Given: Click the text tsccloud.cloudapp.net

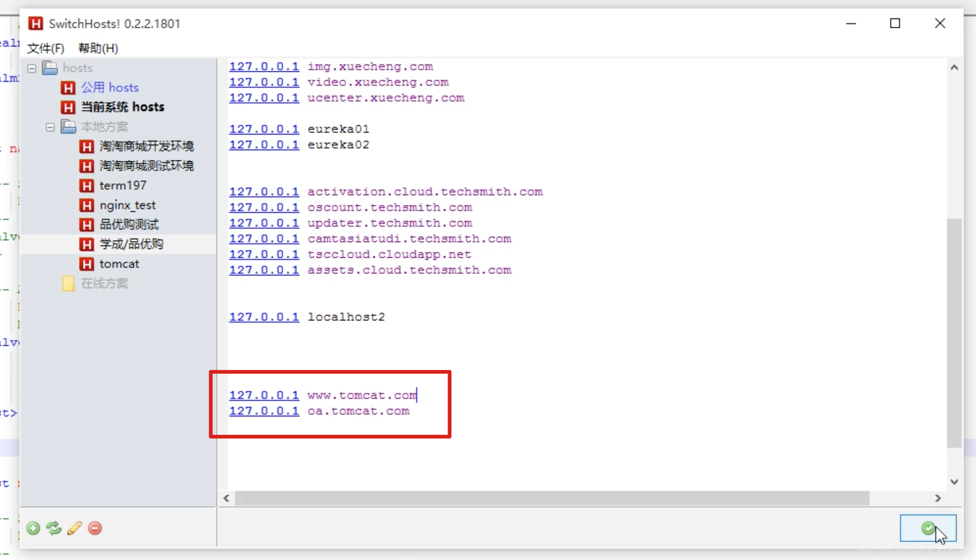Looking at the screenshot, I should 390,255.
